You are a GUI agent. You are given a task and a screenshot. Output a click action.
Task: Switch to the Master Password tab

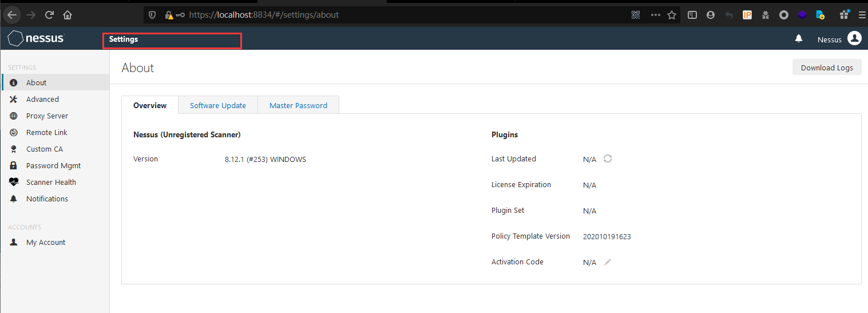[298, 105]
